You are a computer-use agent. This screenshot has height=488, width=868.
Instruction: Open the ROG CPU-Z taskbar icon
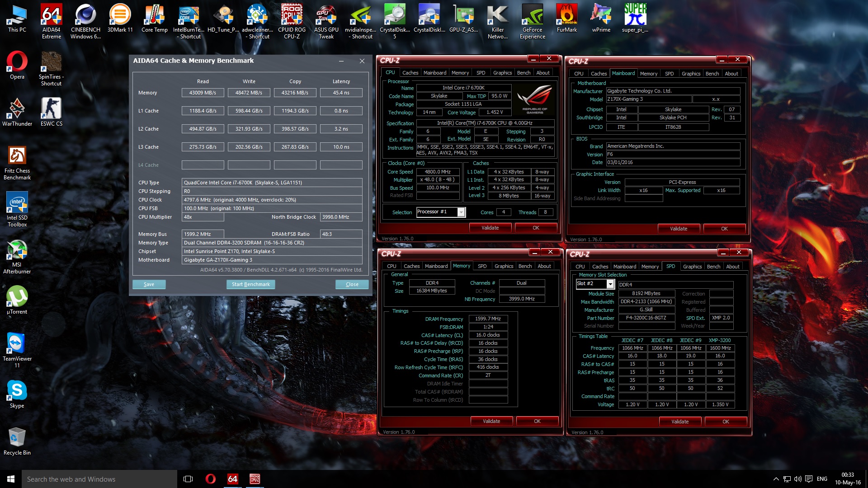tap(255, 479)
